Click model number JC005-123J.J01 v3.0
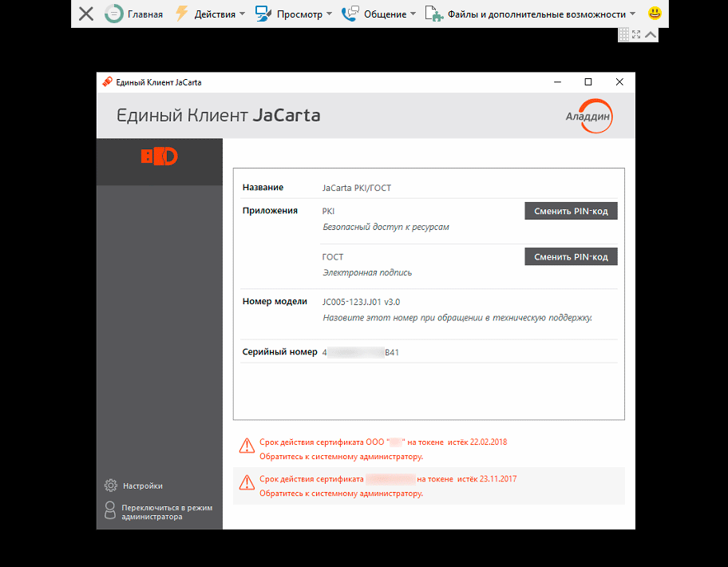728x567 pixels. (362, 302)
